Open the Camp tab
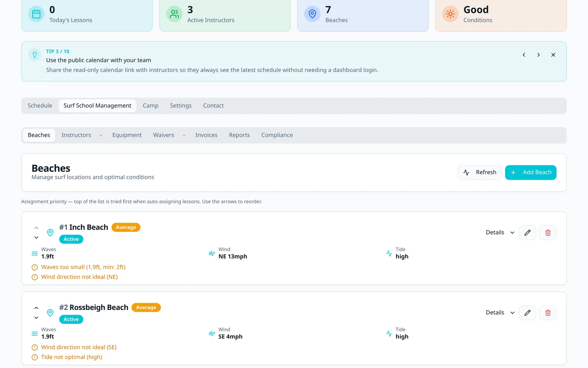This screenshot has width=588, height=368. pos(151,106)
